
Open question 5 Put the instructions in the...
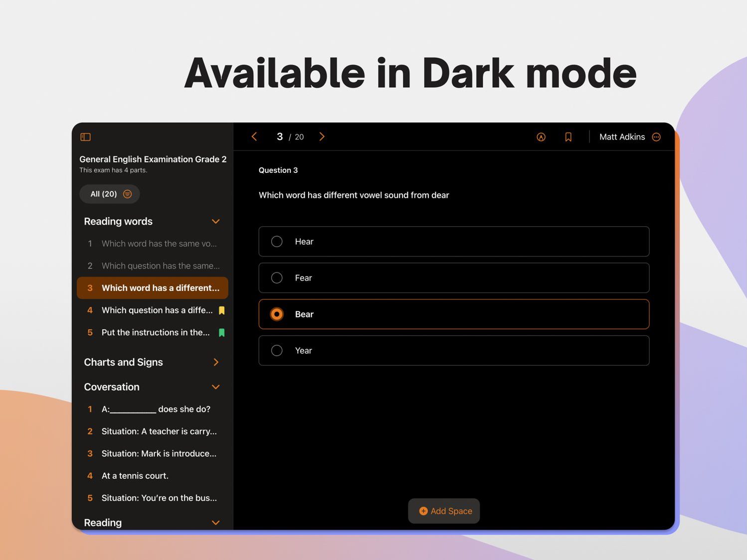point(153,332)
